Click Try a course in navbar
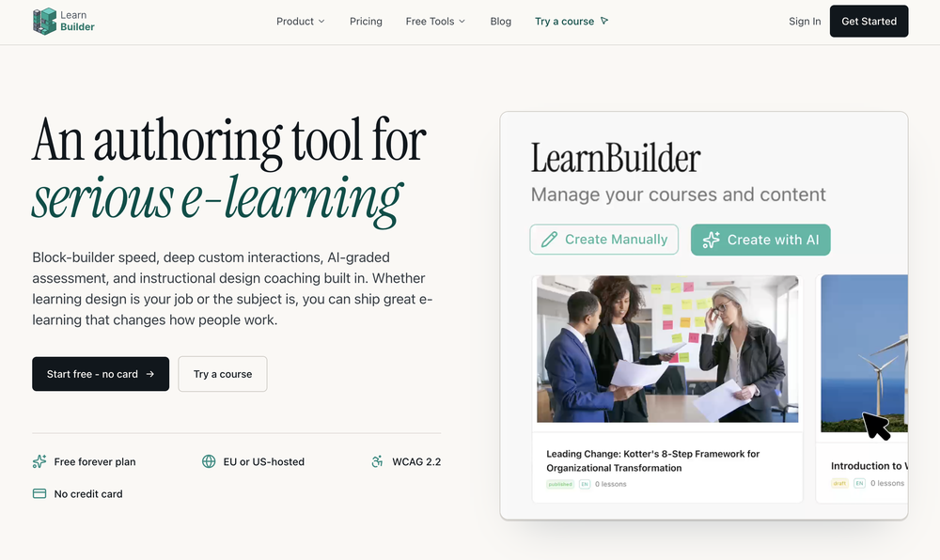This screenshot has height=560, width=940. (572, 21)
